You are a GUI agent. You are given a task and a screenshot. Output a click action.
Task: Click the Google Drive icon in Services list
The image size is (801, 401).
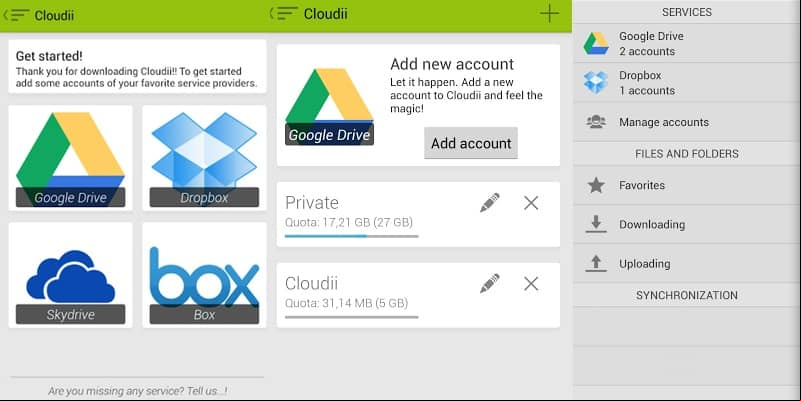[x=596, y=43]
